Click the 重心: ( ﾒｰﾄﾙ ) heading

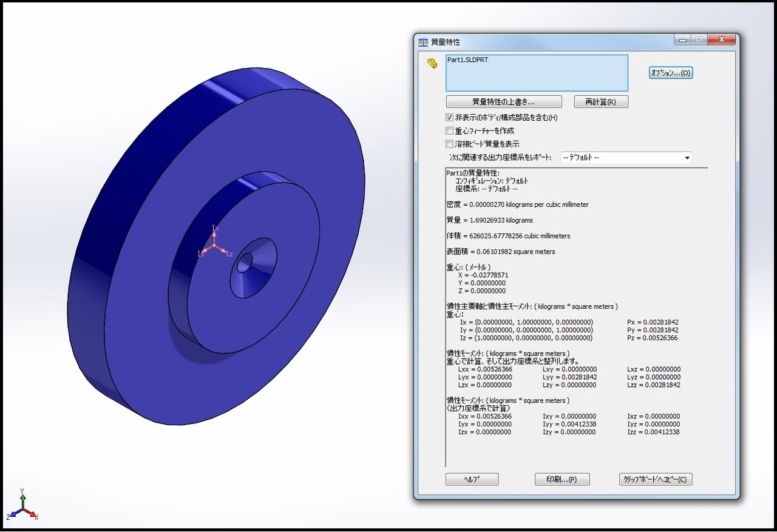pyautogui.click(x=468, y=268)
